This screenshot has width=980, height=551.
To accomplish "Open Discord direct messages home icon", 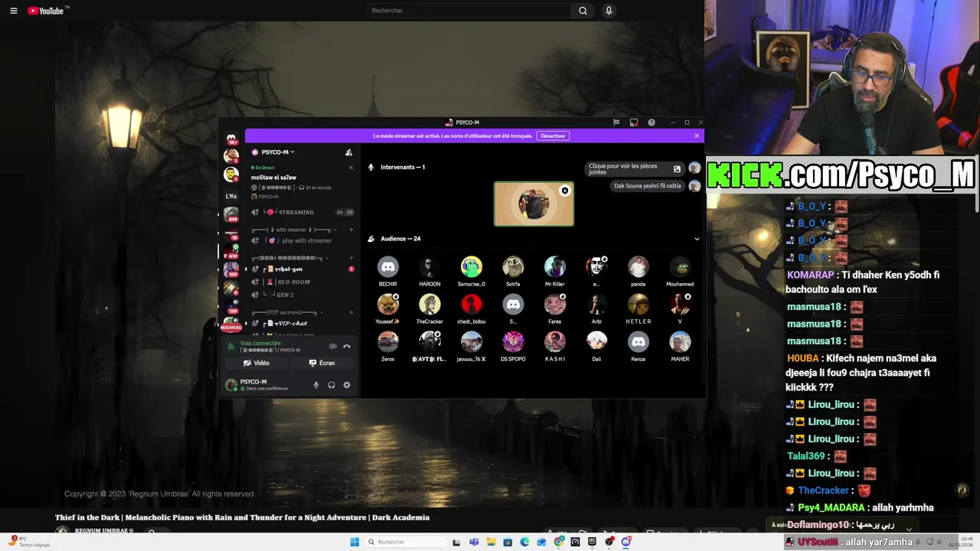I will pyautogui.click(x=231, y=139).
